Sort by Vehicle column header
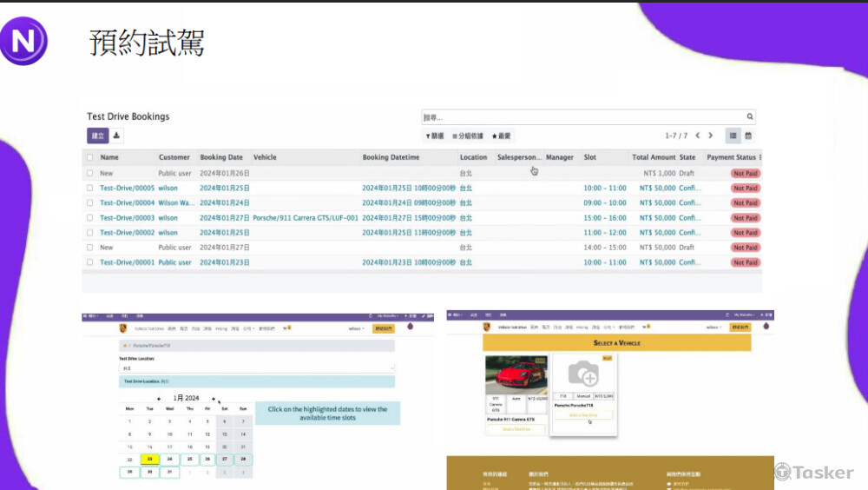Image resolution: width=868 pixels, height=490 pixels. [x=265, y=157]
